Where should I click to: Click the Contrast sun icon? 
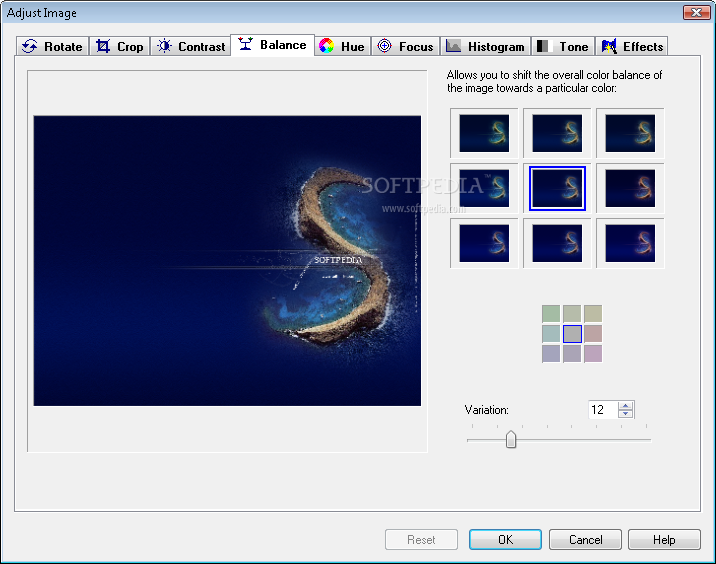pyautogui.click(x=164, y=46)
